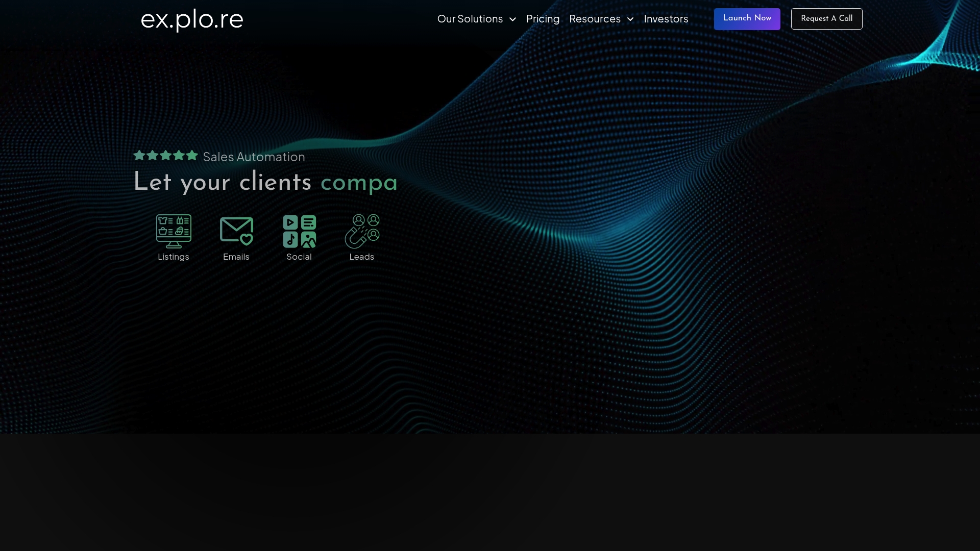Click the Emails label
Image resolution: width=980 pixels, height=551 pixels.
tap(236, 257)
